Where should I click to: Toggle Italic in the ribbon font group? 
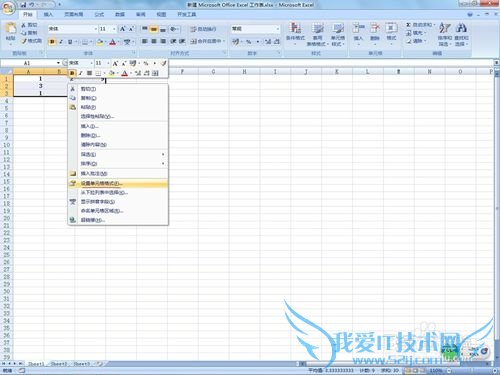click(x=61, y=42)
